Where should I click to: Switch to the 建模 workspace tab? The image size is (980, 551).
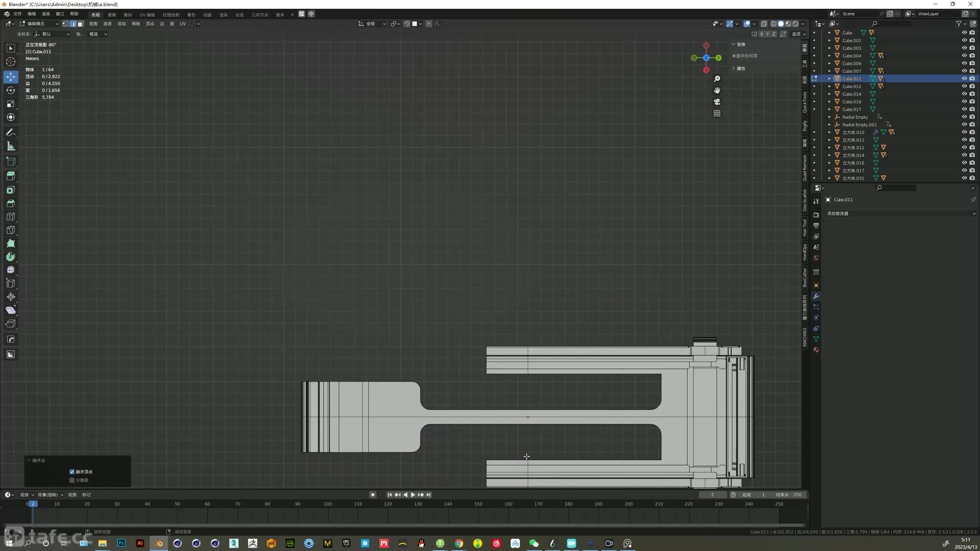pos(112,15)
